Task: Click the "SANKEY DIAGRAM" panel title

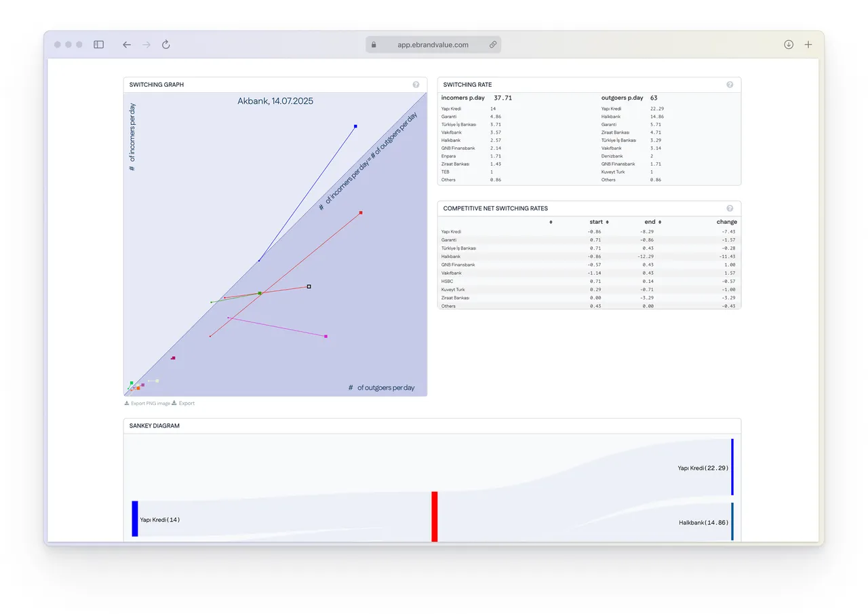Action: [x=155, y=426]
